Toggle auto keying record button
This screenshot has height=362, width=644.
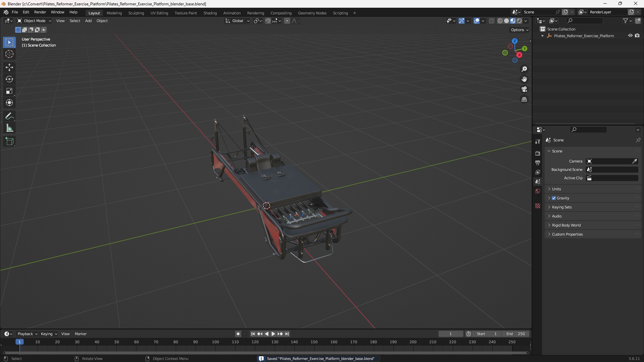(x=238, y=334)
